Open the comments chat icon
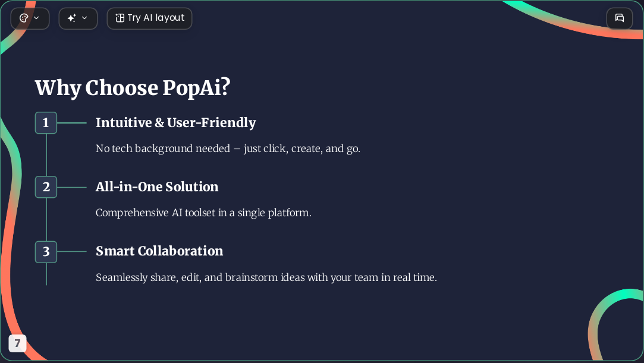This screenshot has width=644, height=363. (x=620, y=18)
